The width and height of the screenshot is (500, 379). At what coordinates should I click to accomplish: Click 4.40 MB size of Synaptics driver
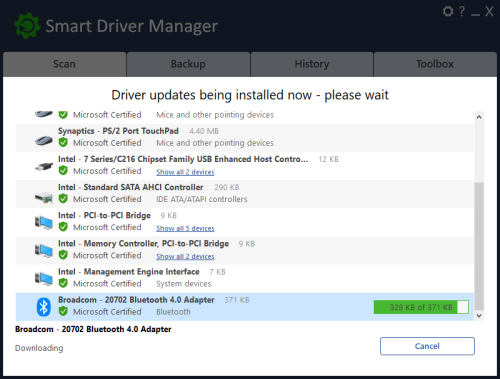(204, 131)
